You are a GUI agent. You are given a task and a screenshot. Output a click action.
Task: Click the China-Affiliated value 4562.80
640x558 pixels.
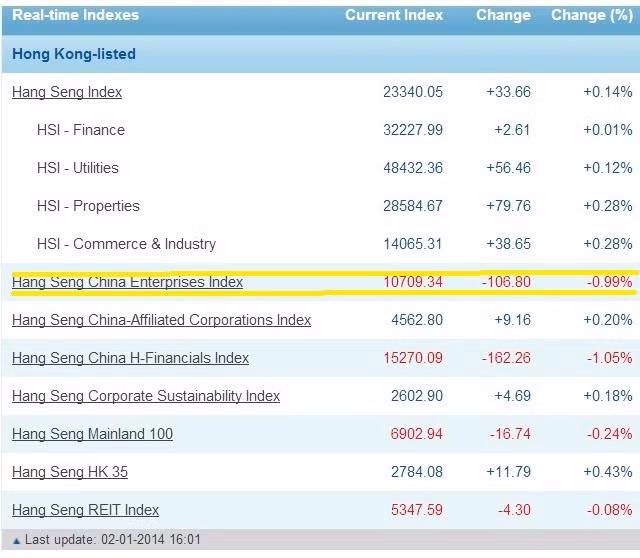tap(417, 320)
